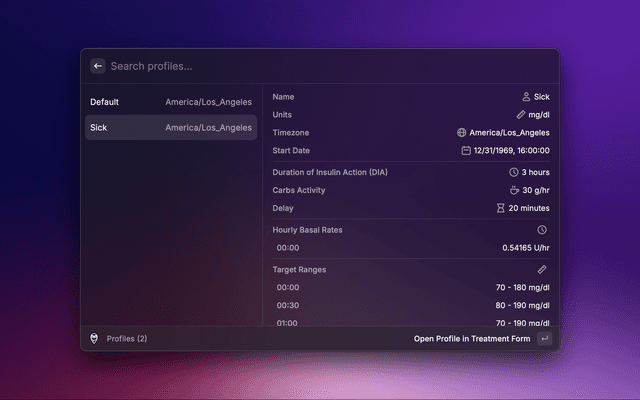Screen dimensions: 640x400
Task: Click the globe icon in Timezone row
Action: pyautogui.click(x=461, y=133)
